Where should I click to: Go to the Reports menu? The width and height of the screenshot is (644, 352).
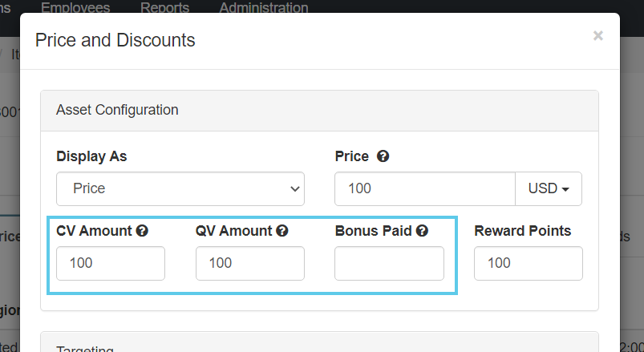pyautogui.click(x=164, y=8)
